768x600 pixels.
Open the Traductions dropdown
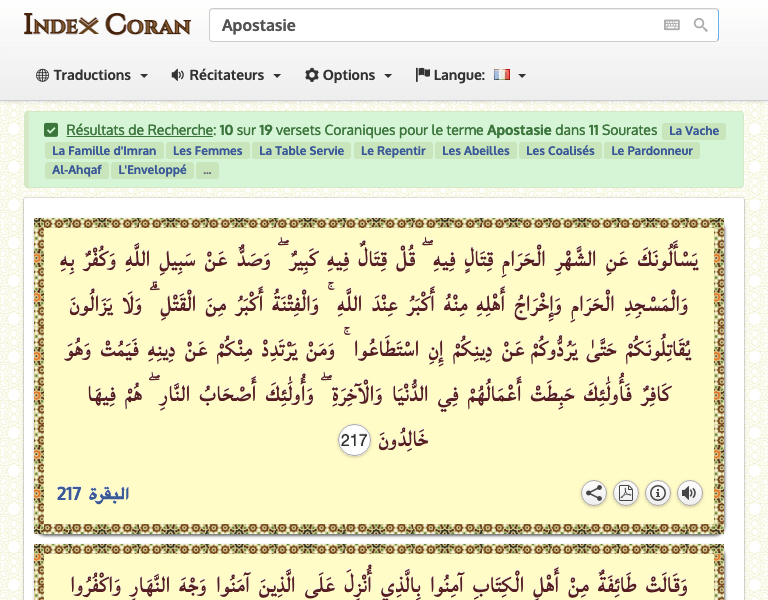coord(92,75)
